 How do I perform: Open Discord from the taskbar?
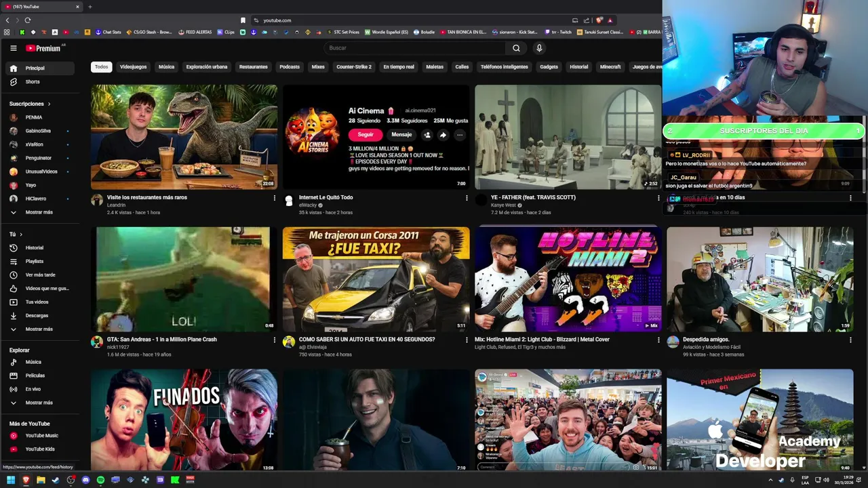coord(85,480)
